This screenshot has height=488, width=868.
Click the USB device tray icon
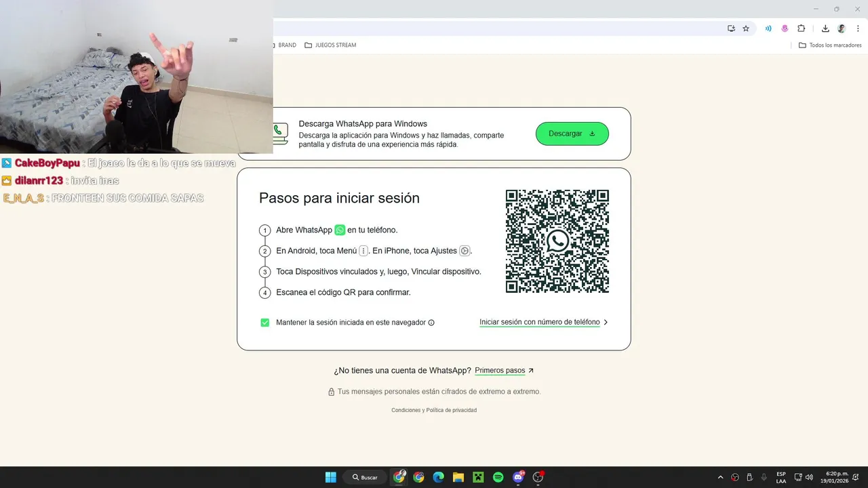click(x=749, y=477)
